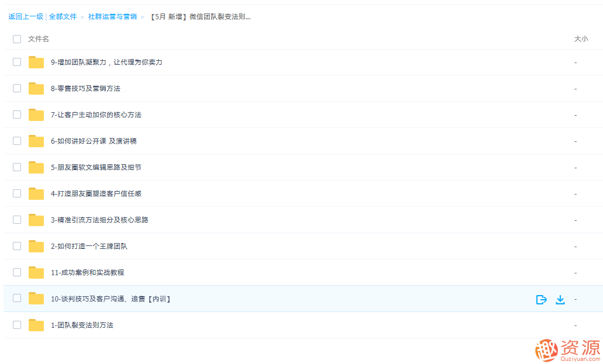This screenshot has width=603, height=364.
Task: Sort by the 文件名 column header
Action: pos(39,39)
